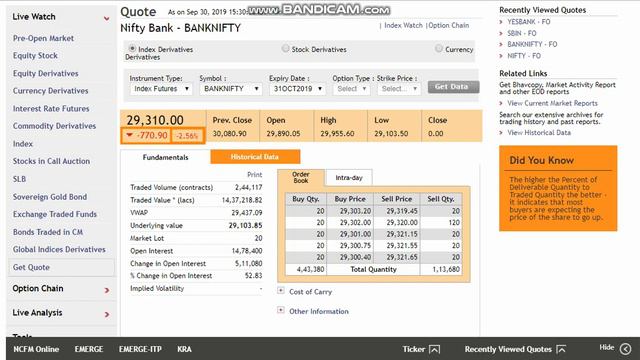Viewport: 640px width, 360px height.
Task: Select the Stock Derivatives radio button
Action: coord(285,48)
